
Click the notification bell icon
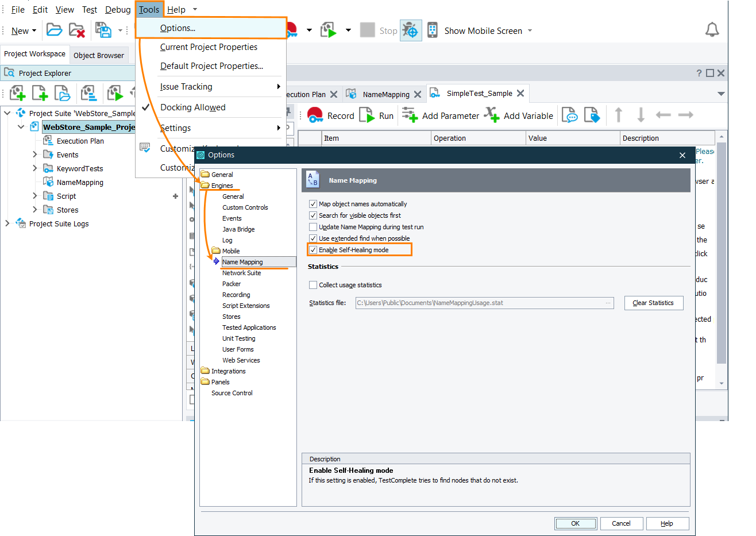click(712, 30)
